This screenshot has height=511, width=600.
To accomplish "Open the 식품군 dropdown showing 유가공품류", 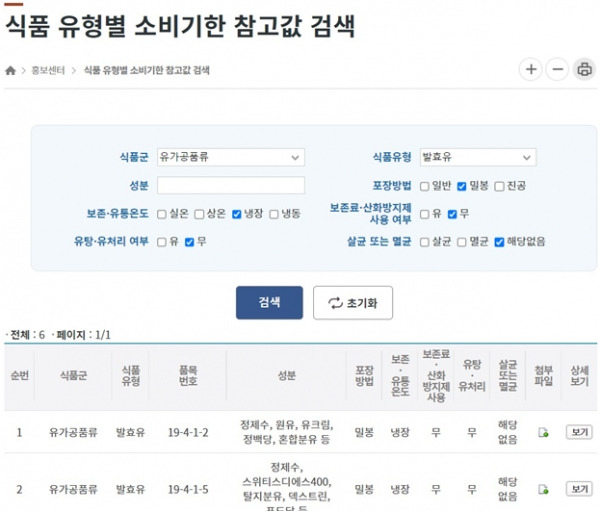I will pos(231,157).
